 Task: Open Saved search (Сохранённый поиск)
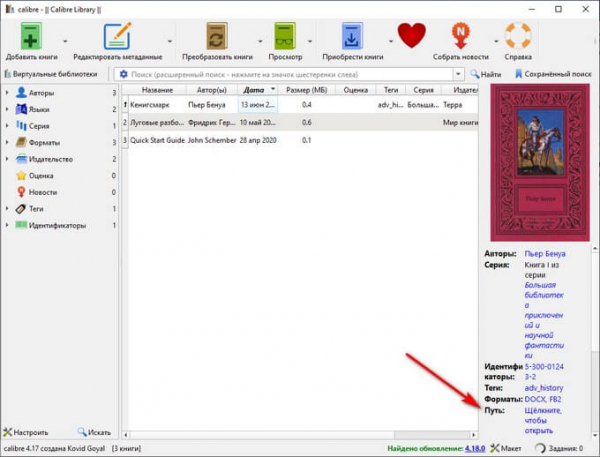[x=553, y=74]
